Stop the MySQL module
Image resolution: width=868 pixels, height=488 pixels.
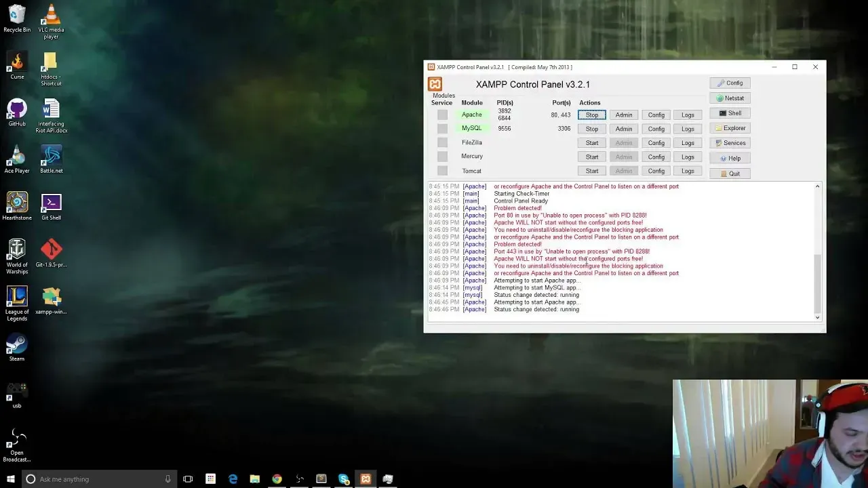click(x=592, y=129)
